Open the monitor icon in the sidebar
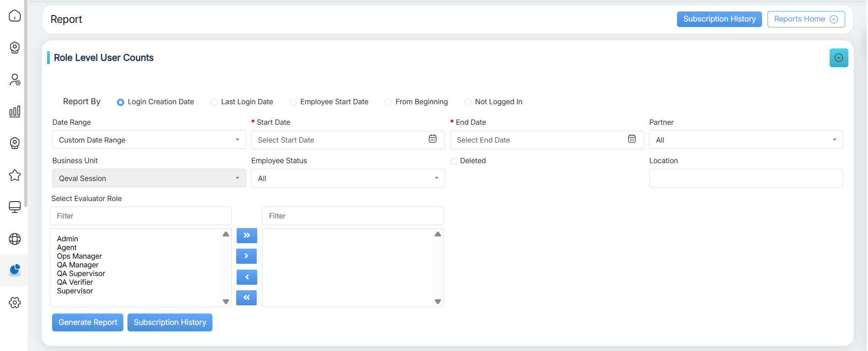 [15, 207]
